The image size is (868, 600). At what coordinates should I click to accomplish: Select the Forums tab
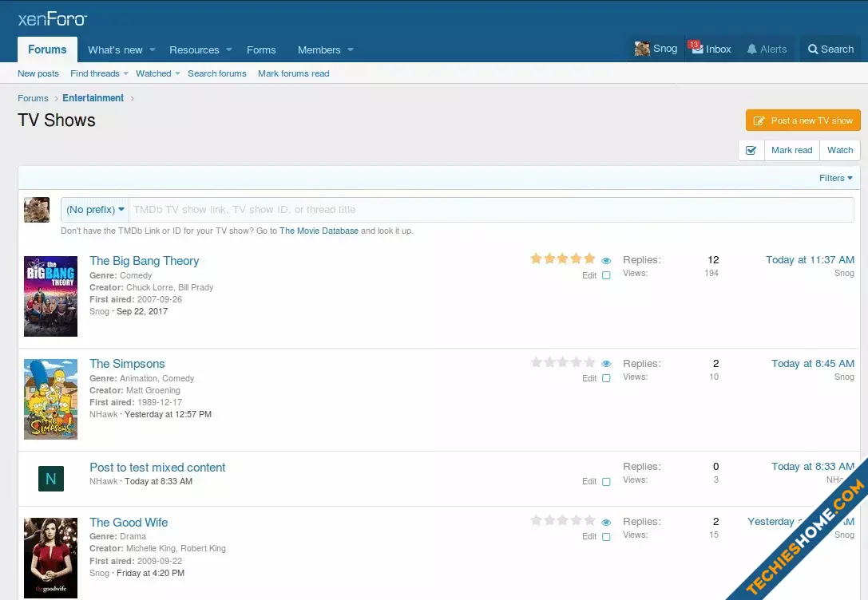click(x=48, y=49)
